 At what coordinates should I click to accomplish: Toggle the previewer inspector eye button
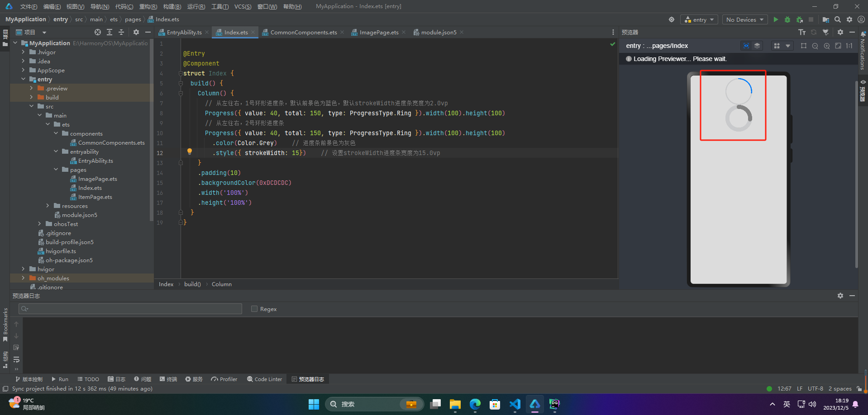[x=746, y=46]
